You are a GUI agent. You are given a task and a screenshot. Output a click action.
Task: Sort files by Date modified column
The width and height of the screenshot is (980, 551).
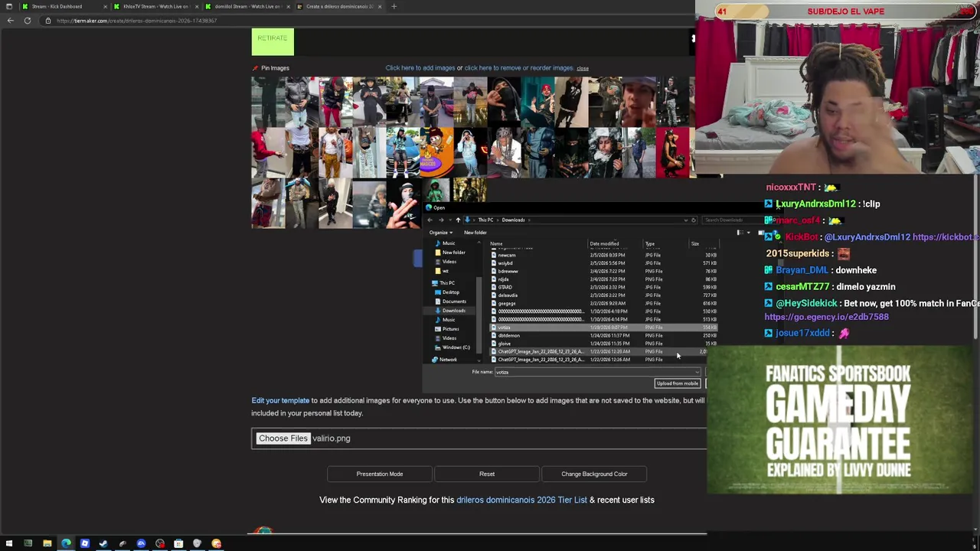click(604, 243)
